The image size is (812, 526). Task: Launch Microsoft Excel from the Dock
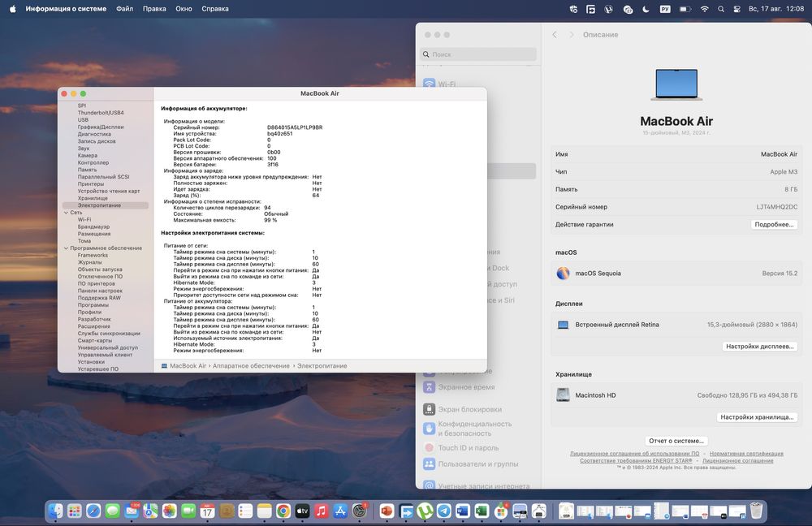[x=482, y=511]
